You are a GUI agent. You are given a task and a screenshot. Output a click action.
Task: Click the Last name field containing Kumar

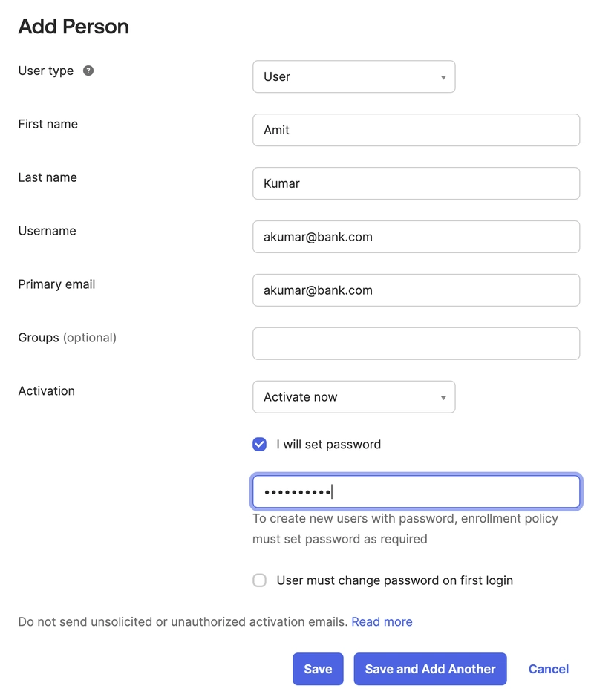tap(416, 183)
